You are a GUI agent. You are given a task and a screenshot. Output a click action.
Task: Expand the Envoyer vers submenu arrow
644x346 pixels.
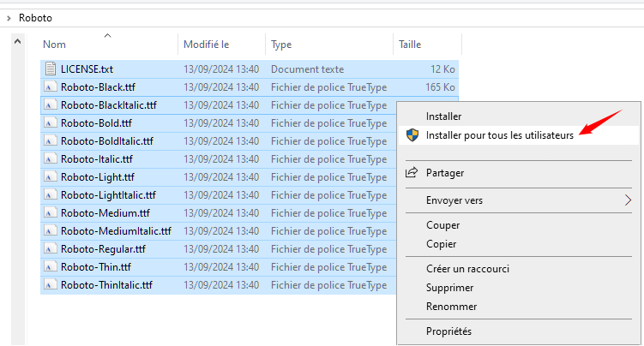pyautogui.click(x=628, y=200)
